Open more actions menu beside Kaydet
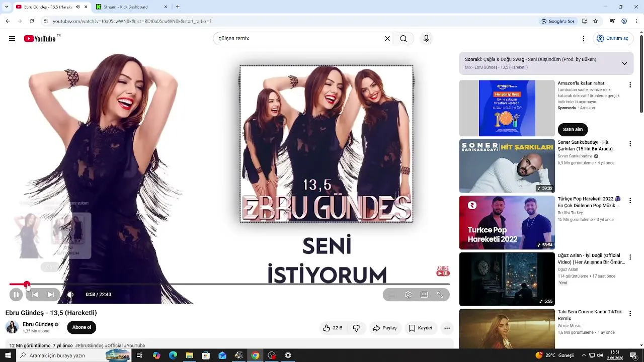This screenshot has width=644, height=362. pos(447,328)
